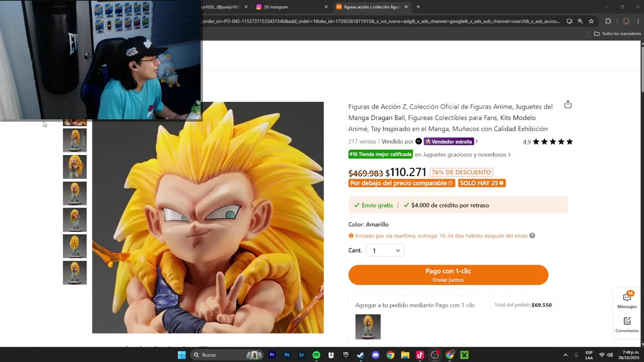Select the first full product thumbnail below webcam
644x362 pixels.
[x=74, y=140]
